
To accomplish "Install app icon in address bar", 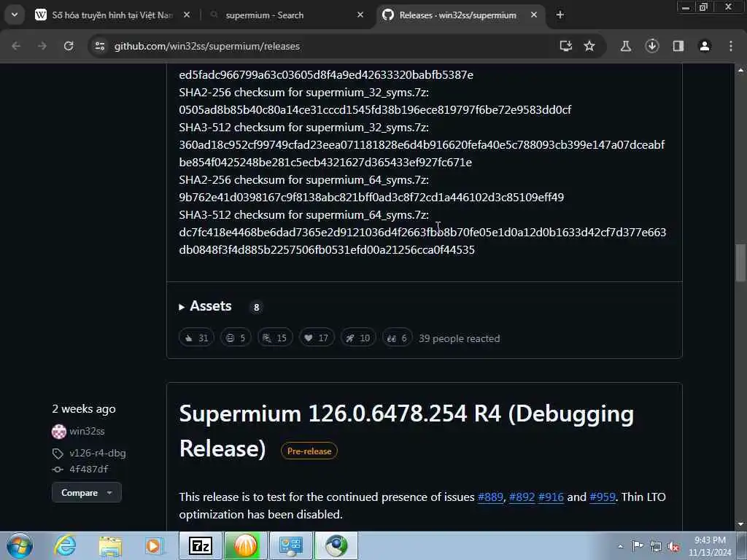I will pyautogui.click(x=565, y=46).
